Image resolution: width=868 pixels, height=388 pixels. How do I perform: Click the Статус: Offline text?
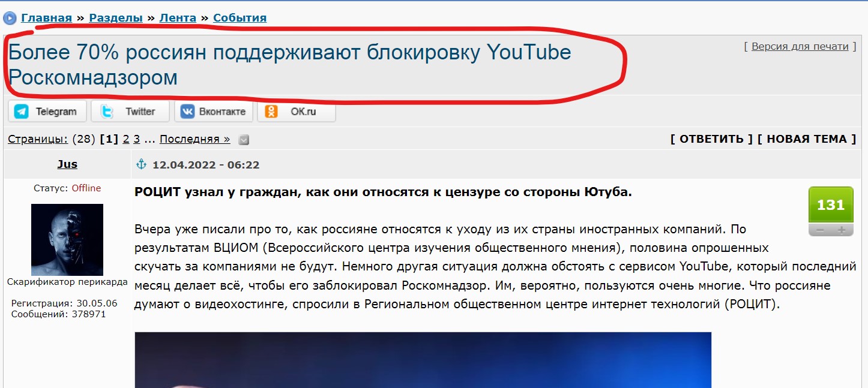tap(67, 188)
